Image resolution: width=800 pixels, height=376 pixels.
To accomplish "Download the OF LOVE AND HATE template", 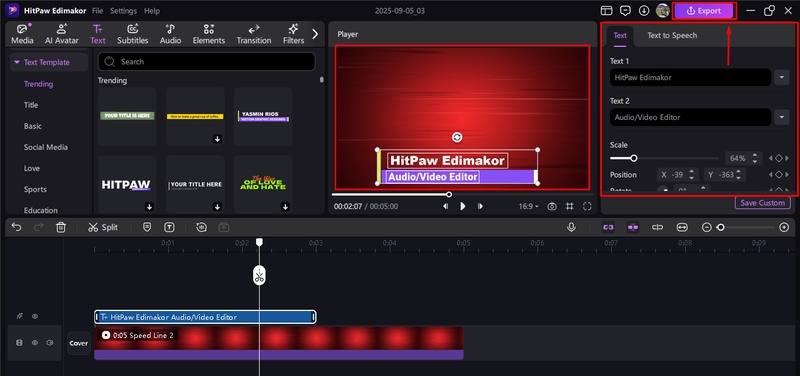I will [285, 207].
